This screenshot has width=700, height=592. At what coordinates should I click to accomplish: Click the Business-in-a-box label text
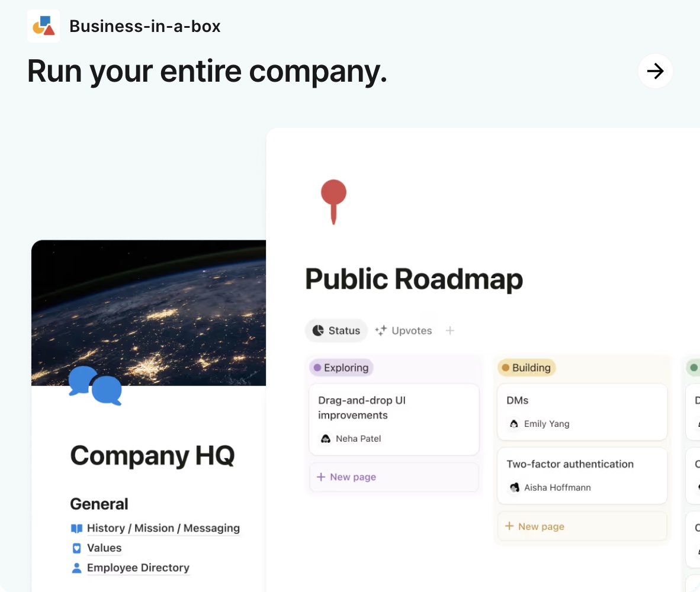(x=145, y=26)
